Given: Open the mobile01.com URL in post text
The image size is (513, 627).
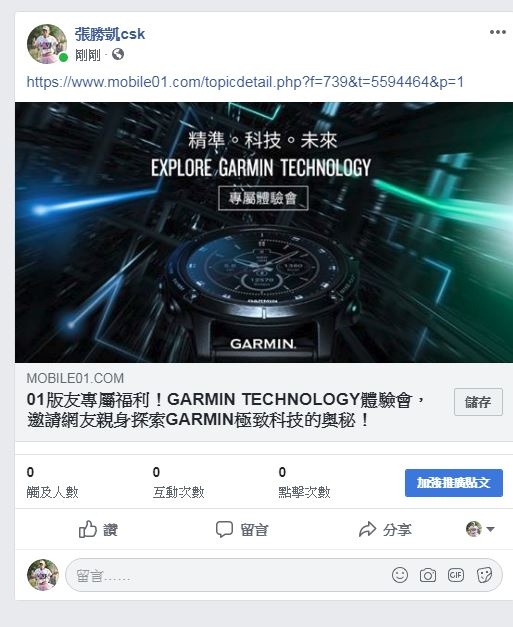Looking at the screenshot, I should [245, 82].
